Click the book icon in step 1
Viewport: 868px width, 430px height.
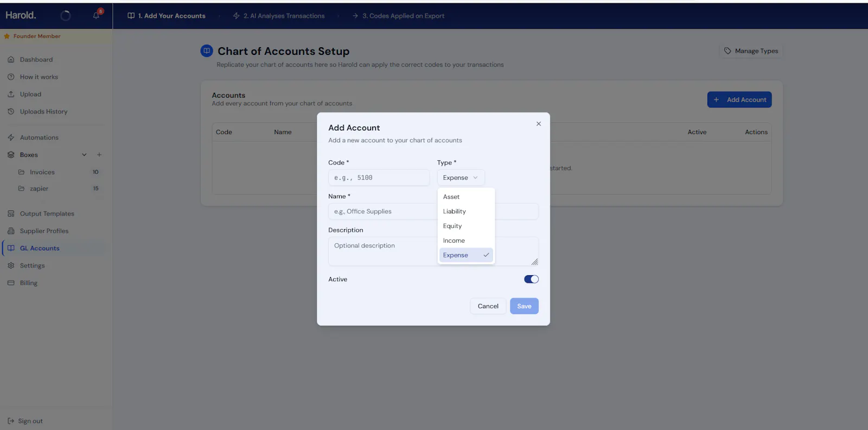pyautogui.click(x=131, y=16)
